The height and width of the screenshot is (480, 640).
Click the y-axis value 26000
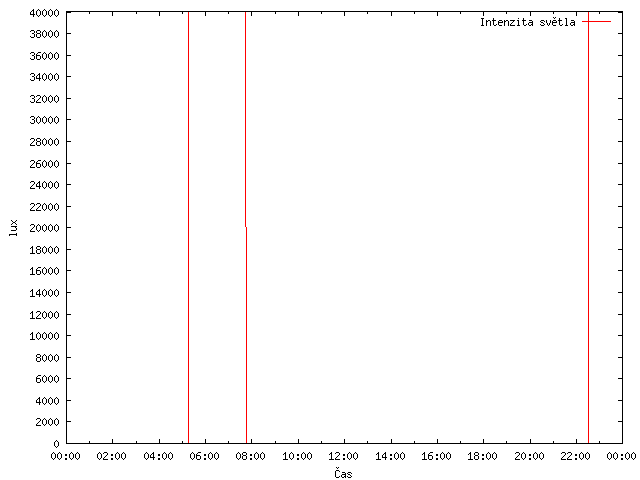coord(44,164)
